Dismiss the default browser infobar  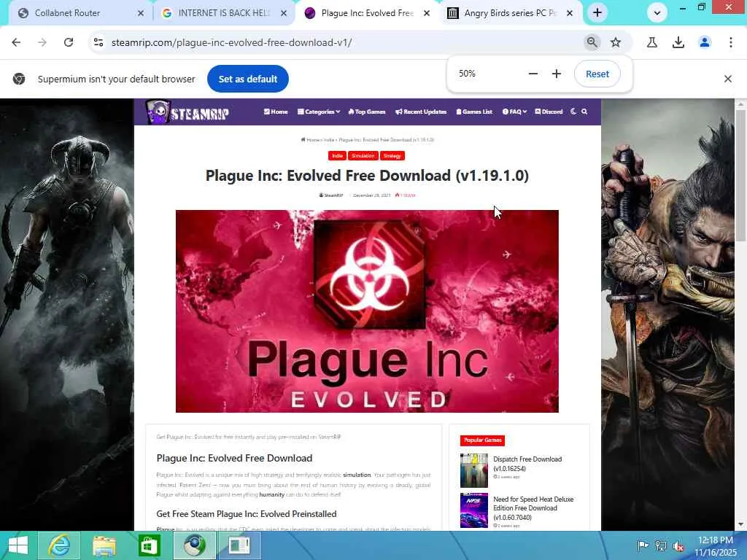pyautogui.click(x=727, y=79)
